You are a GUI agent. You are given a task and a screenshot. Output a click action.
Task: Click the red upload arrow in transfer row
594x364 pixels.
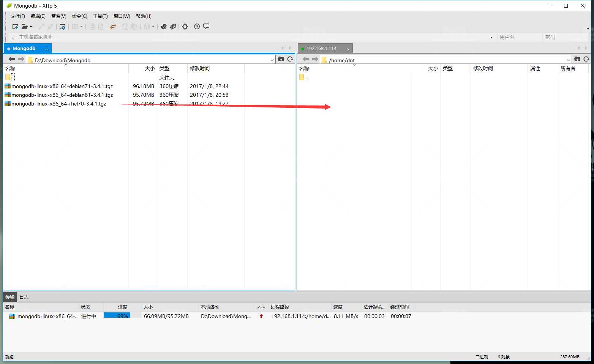261,316
